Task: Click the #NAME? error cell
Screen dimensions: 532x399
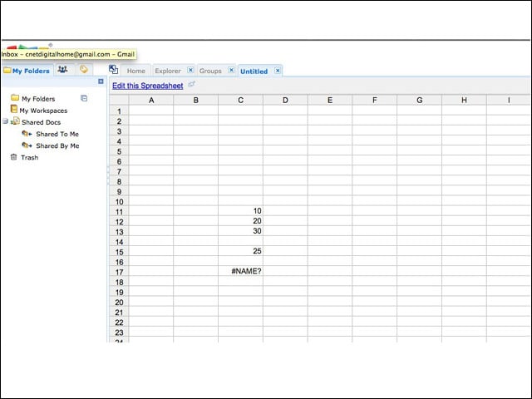Action: click(240, 271)
